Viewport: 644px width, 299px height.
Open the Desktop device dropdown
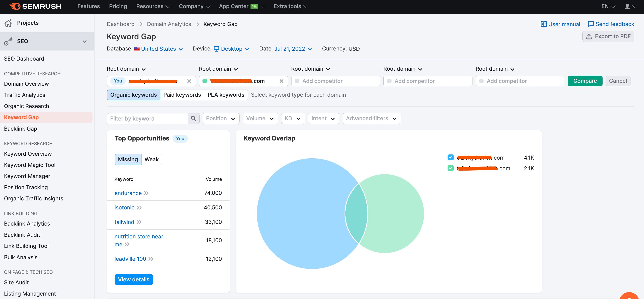tap(231, 49)
